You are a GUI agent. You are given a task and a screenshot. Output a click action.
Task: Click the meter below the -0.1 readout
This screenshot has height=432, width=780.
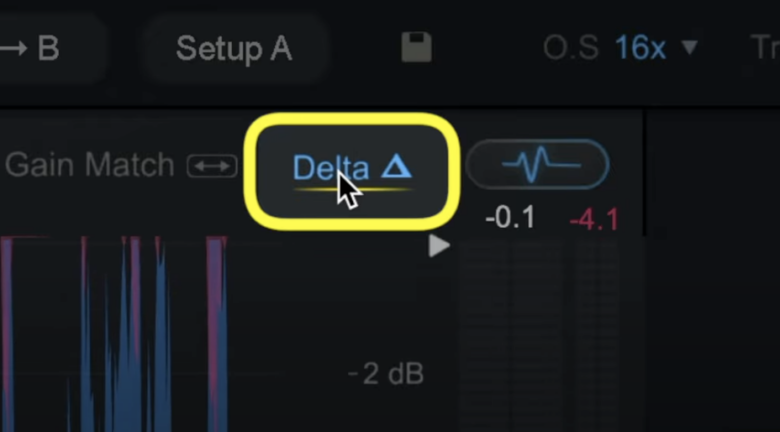coord(509,340)
